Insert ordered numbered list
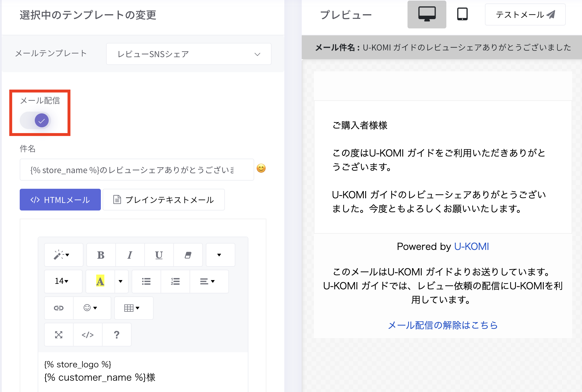 coord(175,281)
